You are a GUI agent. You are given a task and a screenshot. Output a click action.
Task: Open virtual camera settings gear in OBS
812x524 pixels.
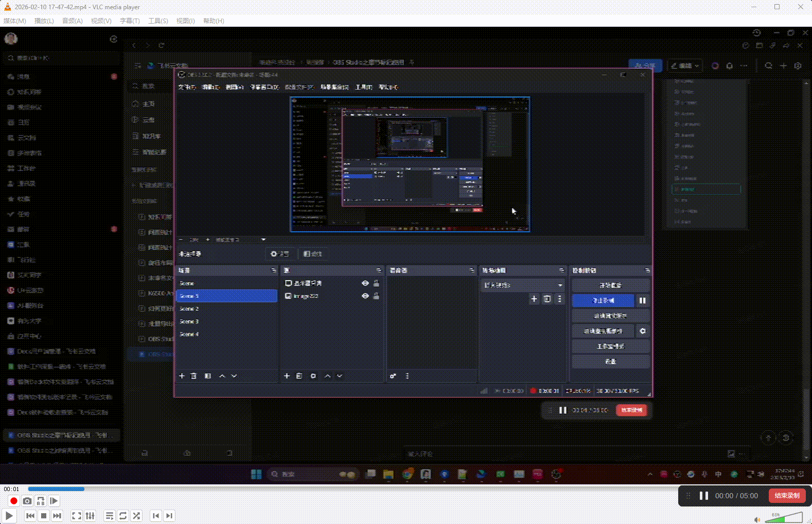[x=643, y=331]
